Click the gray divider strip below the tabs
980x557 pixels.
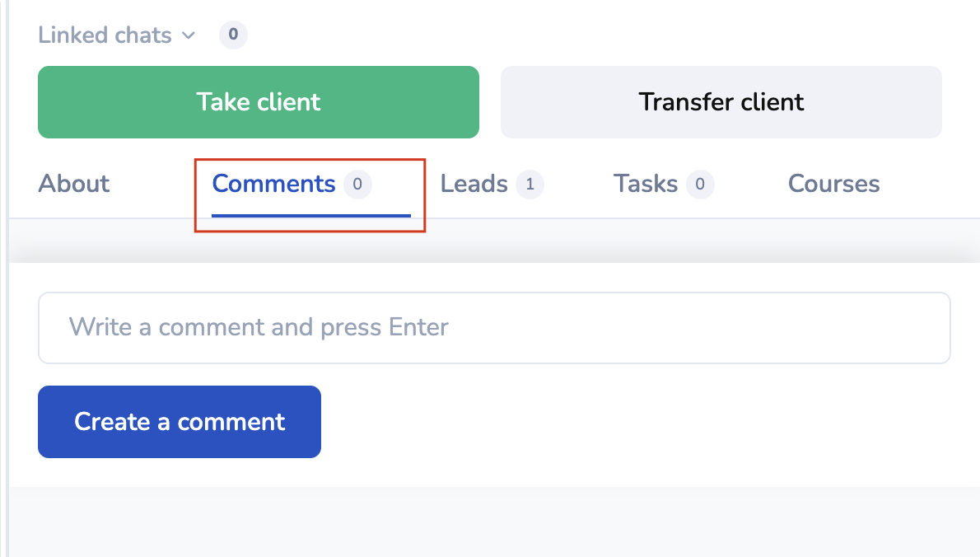pos(494,241)
